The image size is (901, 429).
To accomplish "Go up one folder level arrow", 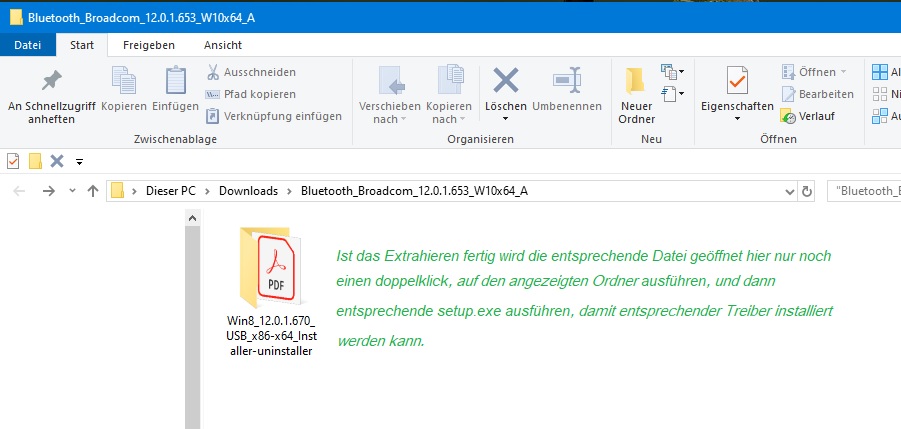I will pyautogui.click(x=93, y=191).
